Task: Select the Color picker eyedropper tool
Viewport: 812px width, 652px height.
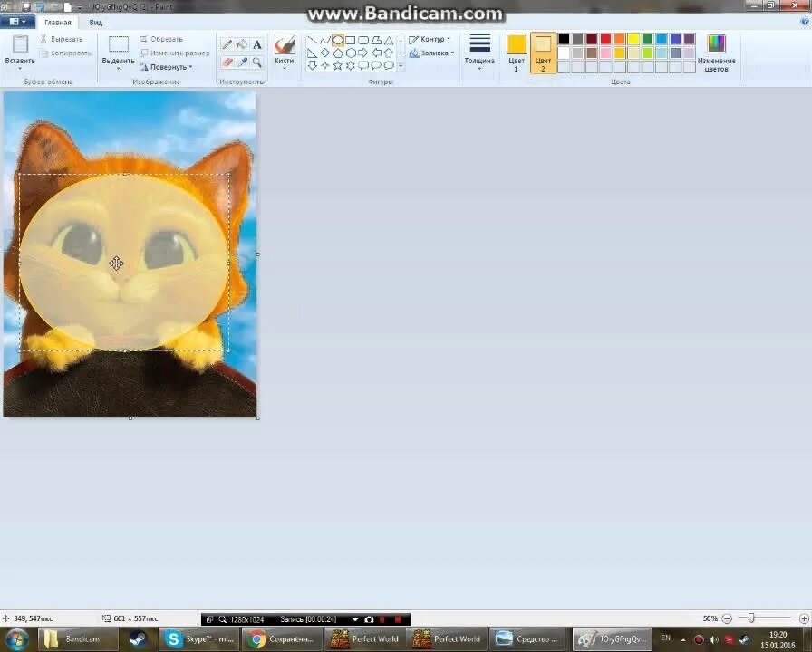Action: pos(242,62)
